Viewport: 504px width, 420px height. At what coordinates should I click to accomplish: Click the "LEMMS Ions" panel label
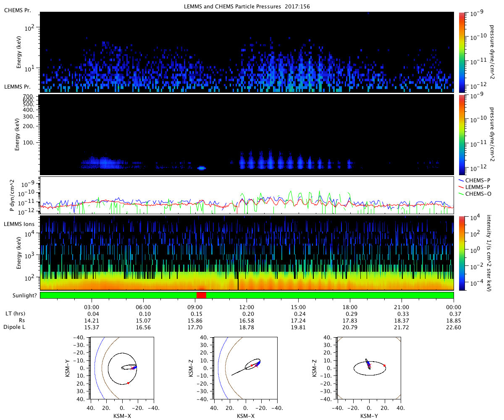[x=19, y=224]
